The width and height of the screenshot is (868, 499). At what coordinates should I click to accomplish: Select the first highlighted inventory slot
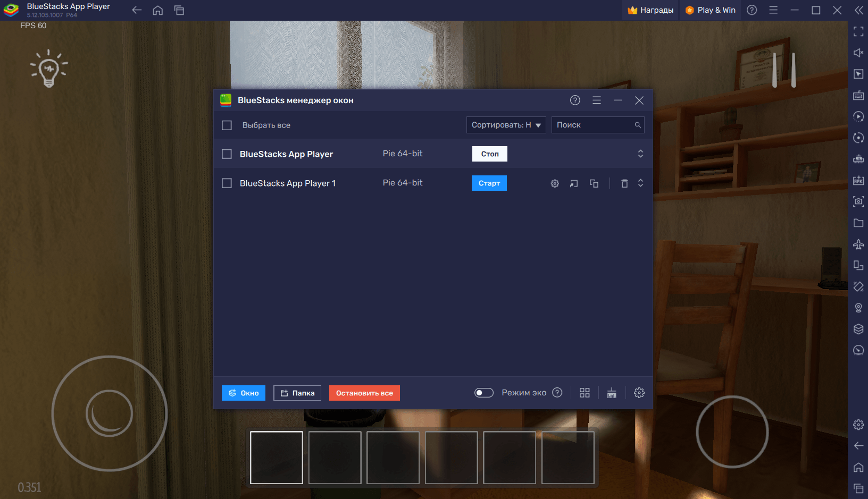[x=277, y=458]
